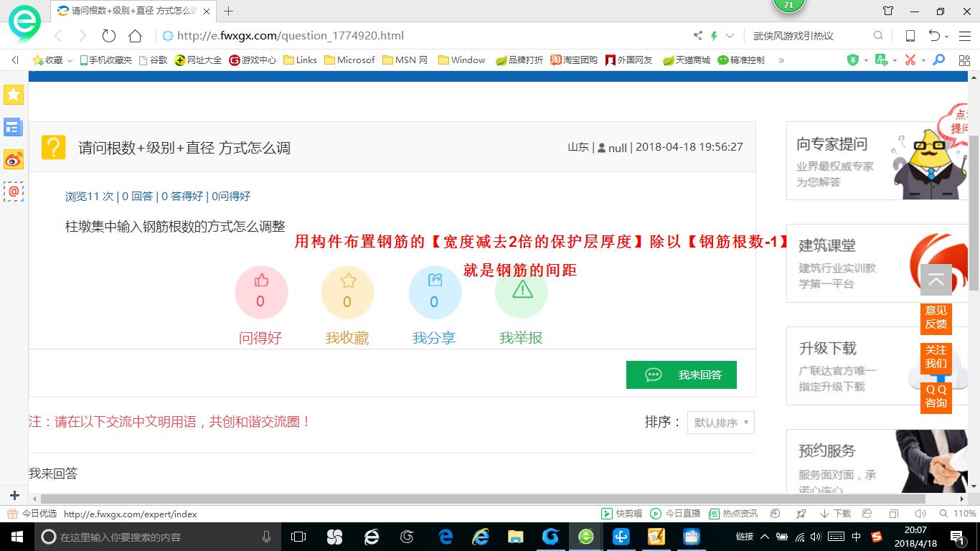The image size is (980, 551).
Task: Click the 我收藏 star circle
Action: [348, 292]
